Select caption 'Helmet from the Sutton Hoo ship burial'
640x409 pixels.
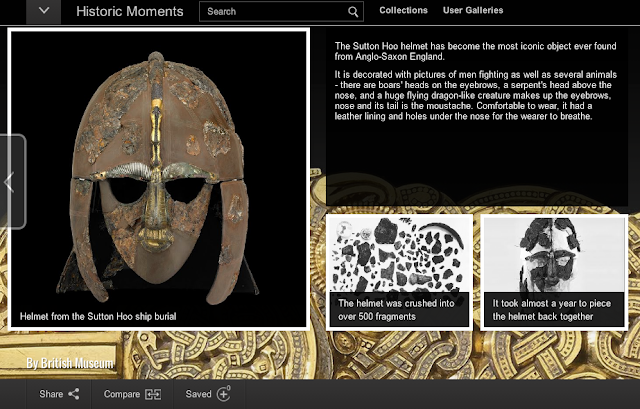coord(98,316)
